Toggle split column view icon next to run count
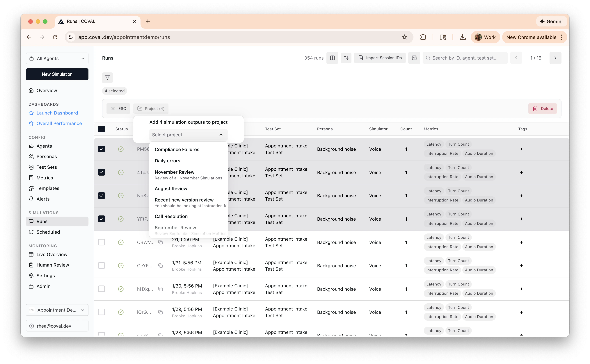Viewport: 590px width, 364px height. click(332, 58)
